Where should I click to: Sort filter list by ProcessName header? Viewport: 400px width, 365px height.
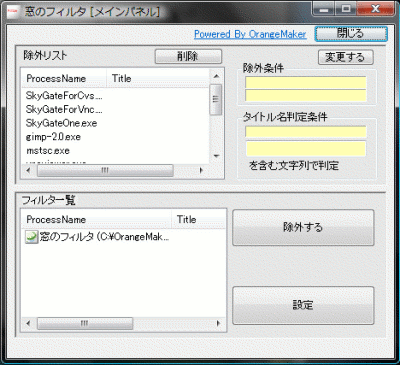coord(96,220)
